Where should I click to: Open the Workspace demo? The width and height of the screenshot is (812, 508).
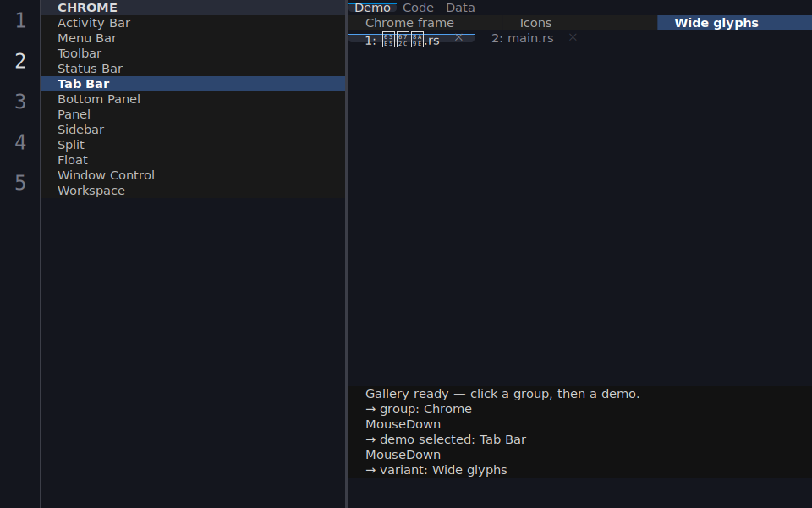coord(193,190)
